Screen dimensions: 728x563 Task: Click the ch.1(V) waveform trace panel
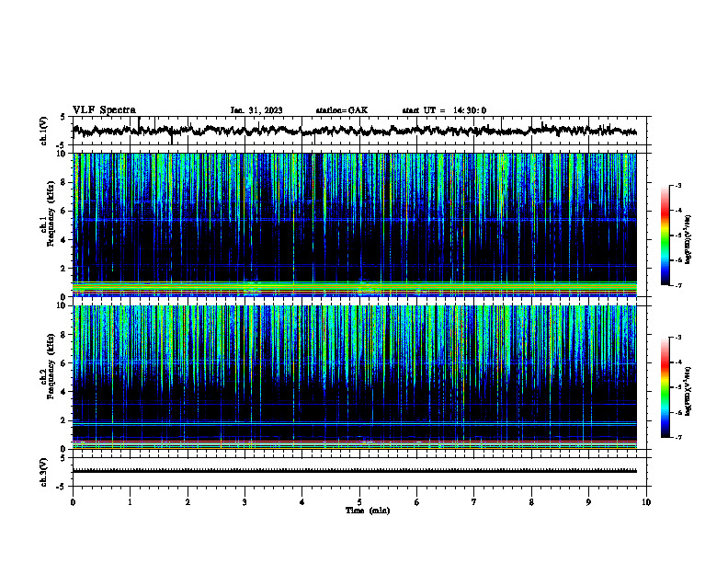coord(359,131)
